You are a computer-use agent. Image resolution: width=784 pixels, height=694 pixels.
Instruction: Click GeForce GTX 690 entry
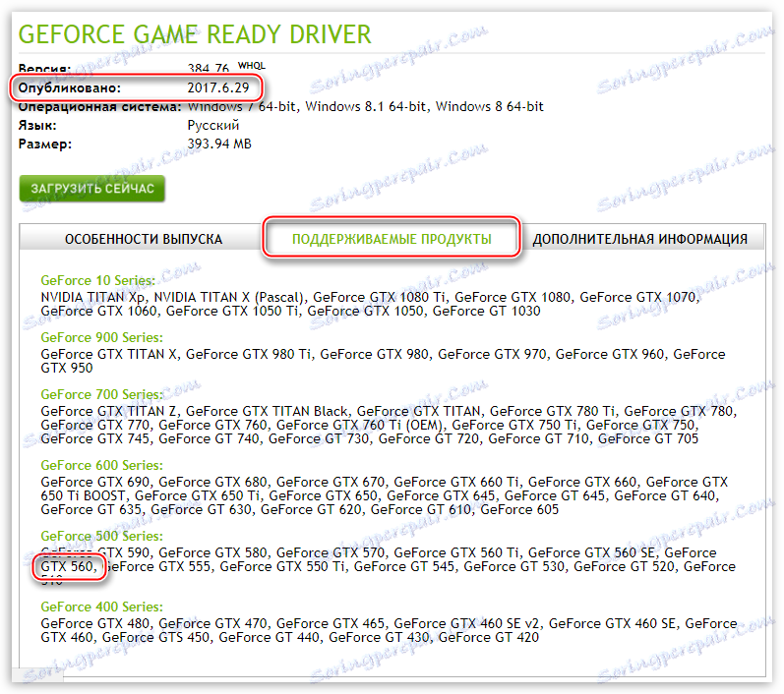95,482
